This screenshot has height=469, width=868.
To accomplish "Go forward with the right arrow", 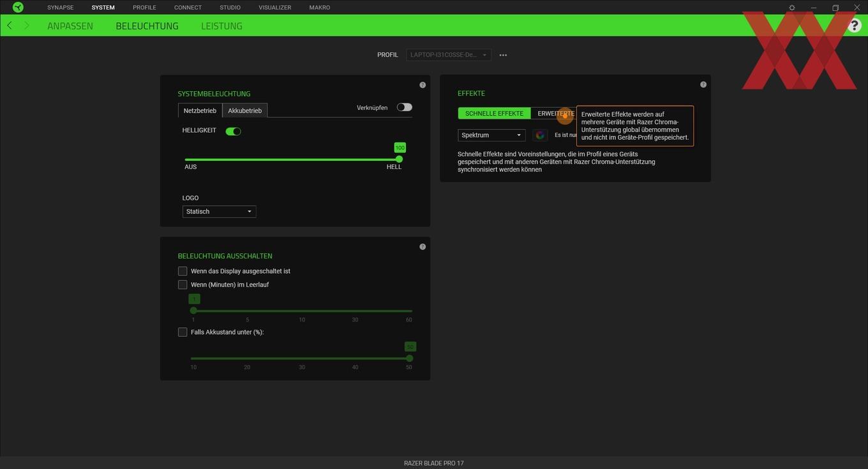I will click(26, 26).
